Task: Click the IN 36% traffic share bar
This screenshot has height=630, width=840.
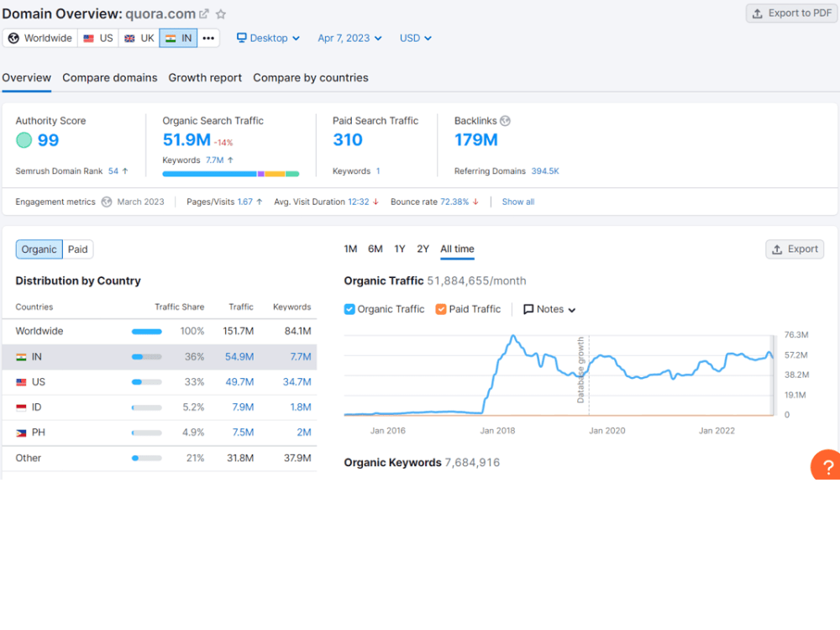Action: 147,357
